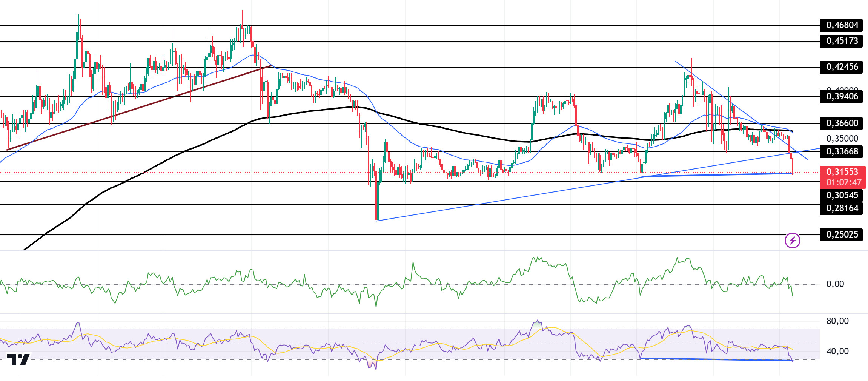The width and height of the screenshot is (868, 381).
Task: Select the 0,33668 price level label
Action: pyautogui.click(x=842, y=152)
